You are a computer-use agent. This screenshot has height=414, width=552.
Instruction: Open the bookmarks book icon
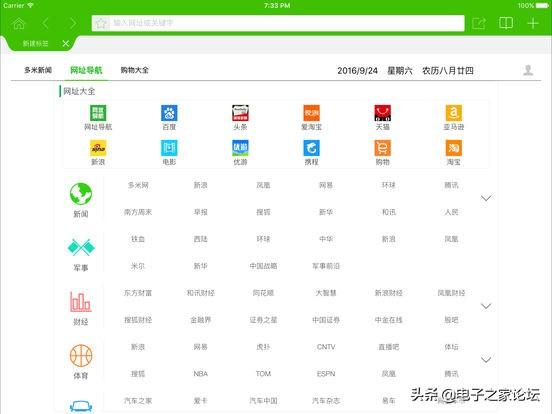tap(506, 23)
